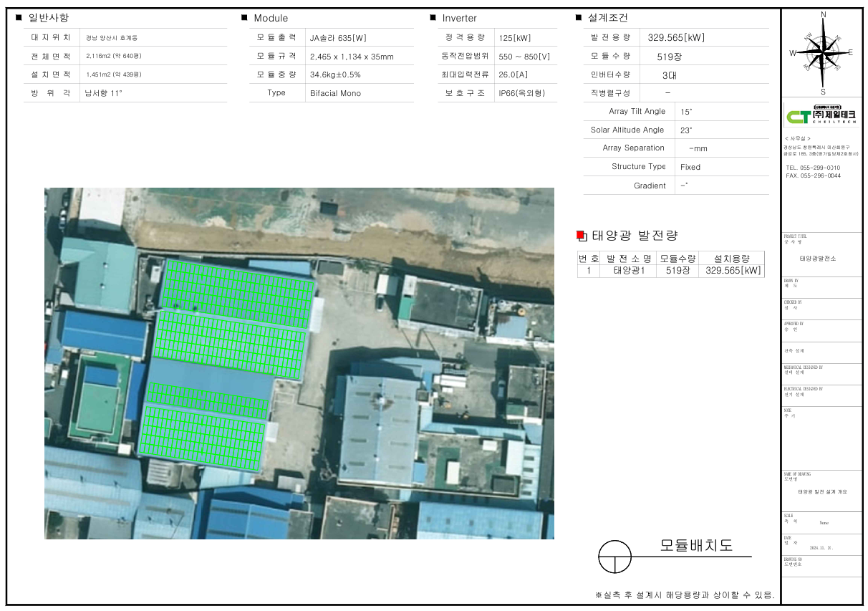
Task: Click the black square bullet beside 일반사항
Action: tap(19, 18)
